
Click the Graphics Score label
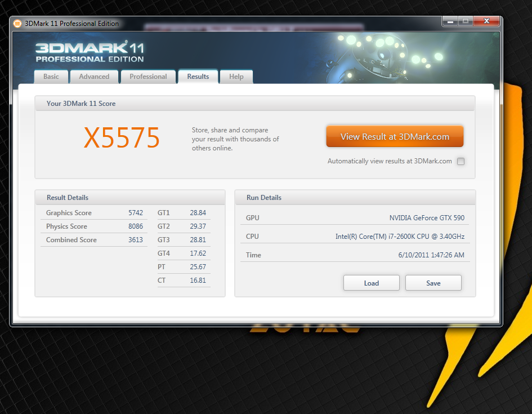pos(69,213)
